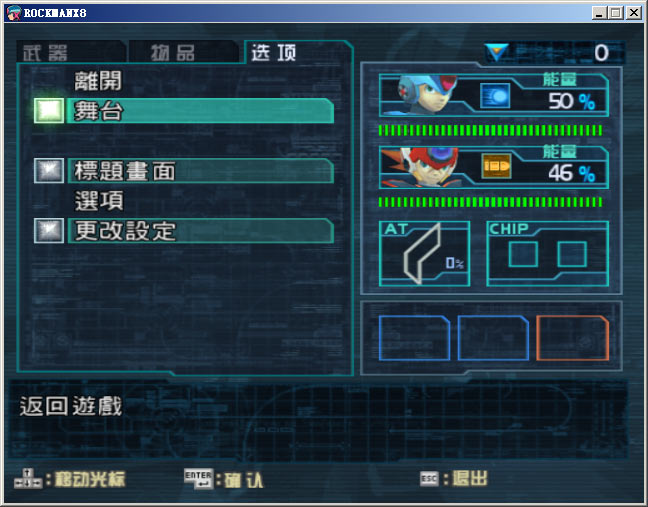Toggle the square marker beside 標題畫面
This screenshot has height=507, width=648.
[49, 171]
